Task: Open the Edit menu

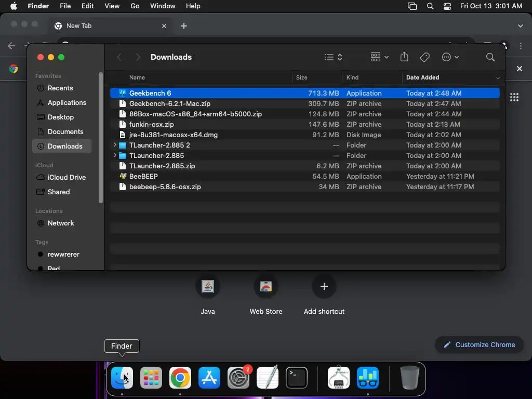Action: [87, 6]
